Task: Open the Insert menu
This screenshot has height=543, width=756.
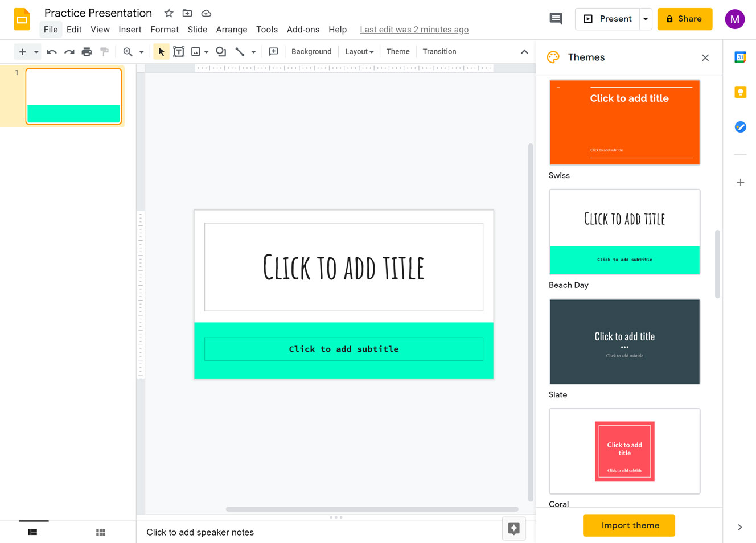Action: pyautogui.click(x=130, y=30)
